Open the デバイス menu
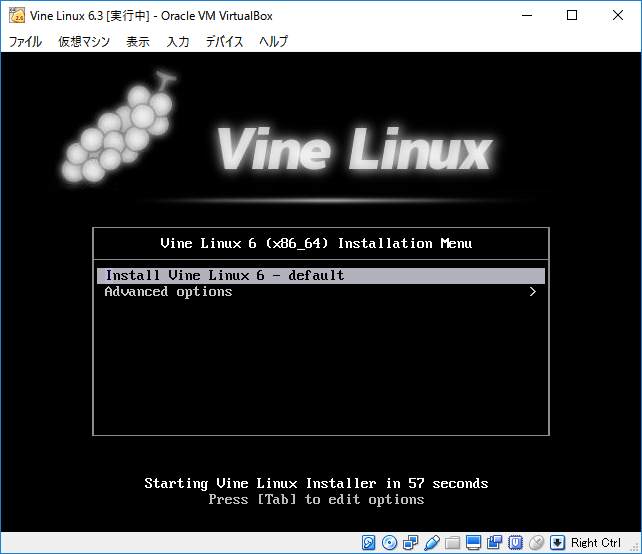Viewport: 642px width, 554px height. point(225,41)
